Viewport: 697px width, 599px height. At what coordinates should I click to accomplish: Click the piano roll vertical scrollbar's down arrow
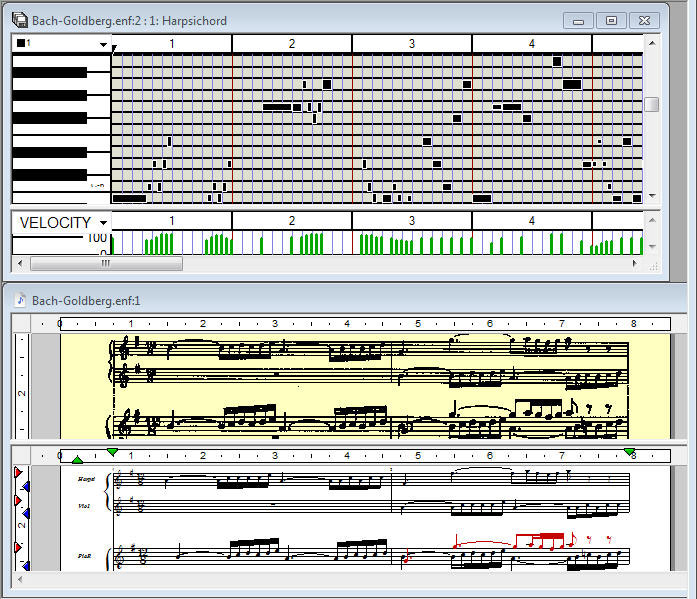(652, 196)
